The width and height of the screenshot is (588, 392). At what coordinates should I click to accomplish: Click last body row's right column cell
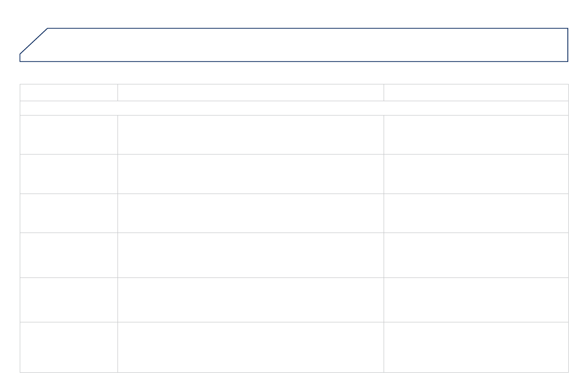(x=475, y=347)
